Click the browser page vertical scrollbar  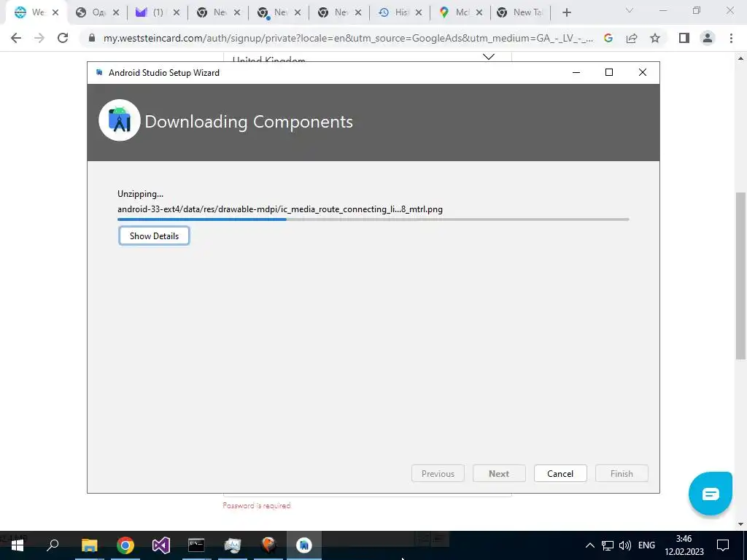pos(740,275)
